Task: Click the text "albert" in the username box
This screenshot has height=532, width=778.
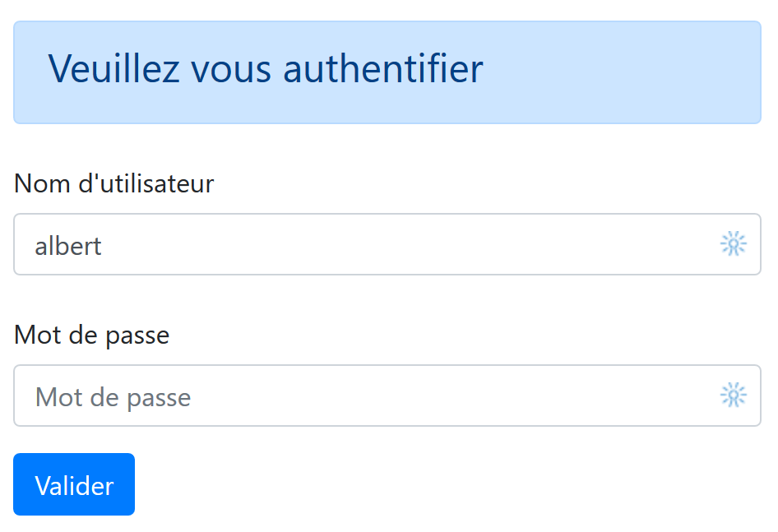Action: pyautogui.click(x=68, y=245)
